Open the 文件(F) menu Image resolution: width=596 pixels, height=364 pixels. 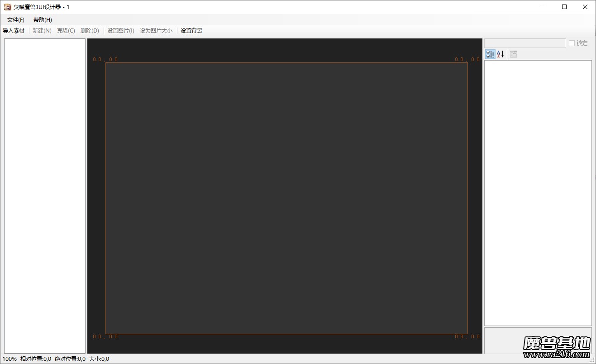coord(16,20)
